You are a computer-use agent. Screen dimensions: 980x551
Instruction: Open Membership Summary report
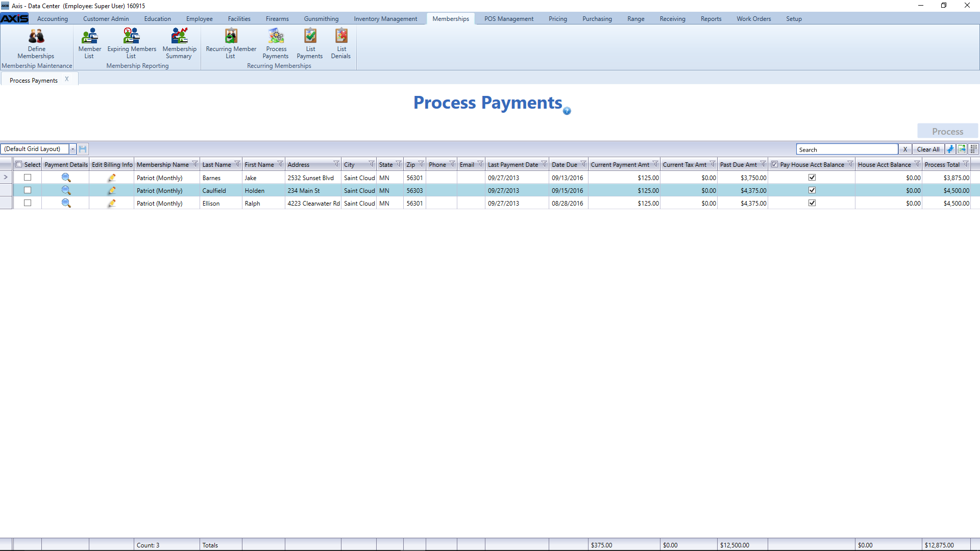(179, 44)
